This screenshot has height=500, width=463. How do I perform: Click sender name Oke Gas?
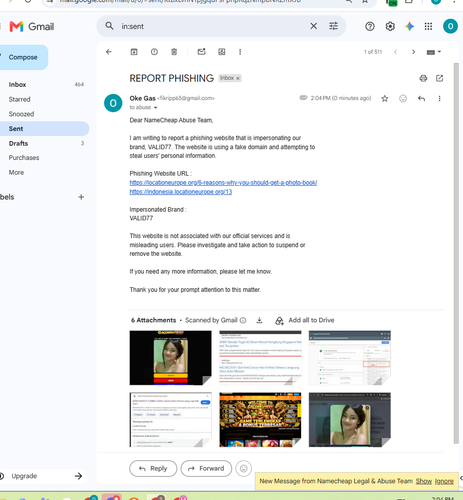pyautogui.click(x=143, y=98)
